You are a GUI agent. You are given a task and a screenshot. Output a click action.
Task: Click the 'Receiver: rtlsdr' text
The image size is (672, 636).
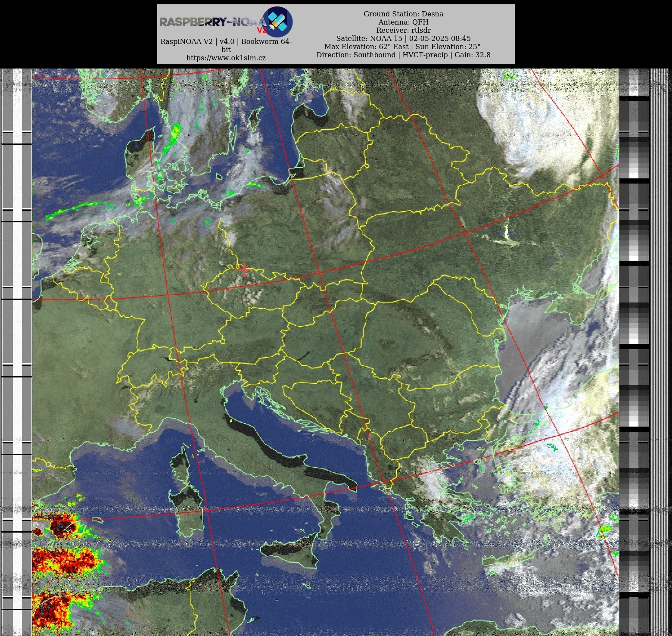click(x=403, y=30)
